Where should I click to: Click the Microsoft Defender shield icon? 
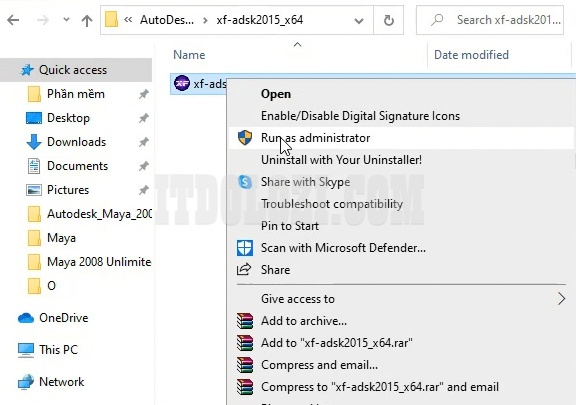coord(245,248)
